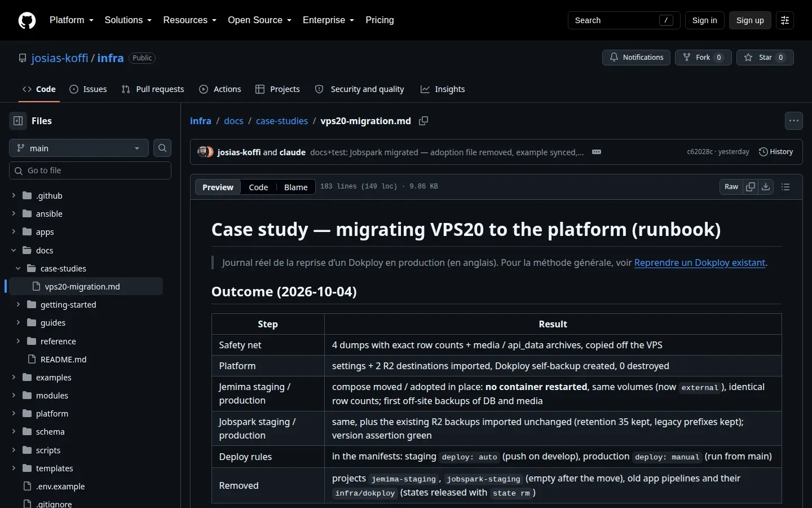
Task: Collapse the docs folder
Action: point(14,250)
